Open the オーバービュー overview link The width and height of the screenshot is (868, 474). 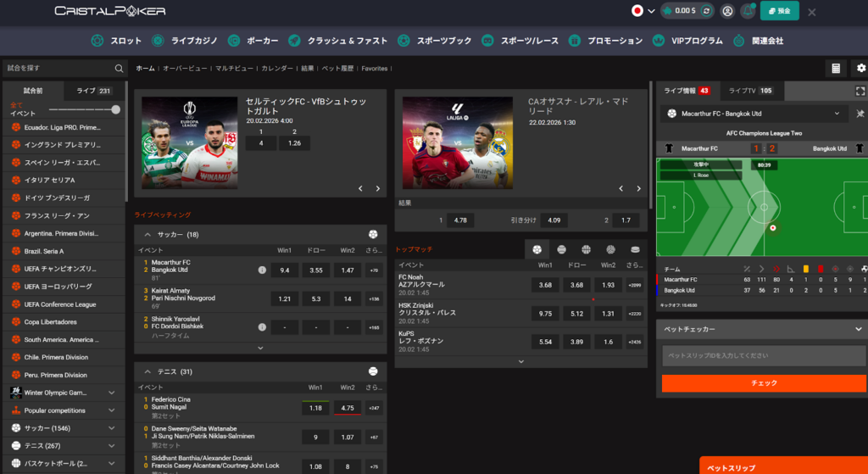click(x=185, y=69)
